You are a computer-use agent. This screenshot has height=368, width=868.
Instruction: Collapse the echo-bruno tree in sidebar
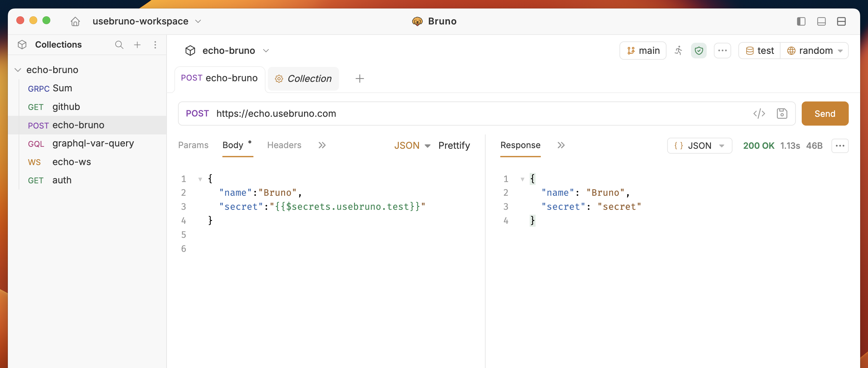tap(18, 70)
